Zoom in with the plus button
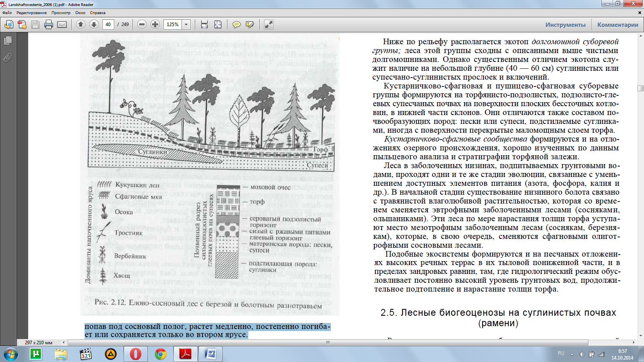The width and height of the screenshot is (644, 362). (x=155, y=25)
